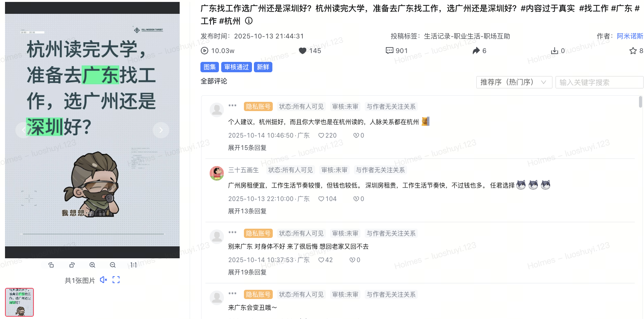The height and width of the screenshot is (319, 644).
Task: Click the dislike icon on the 杭州挺好 comment
Action: 356,135
